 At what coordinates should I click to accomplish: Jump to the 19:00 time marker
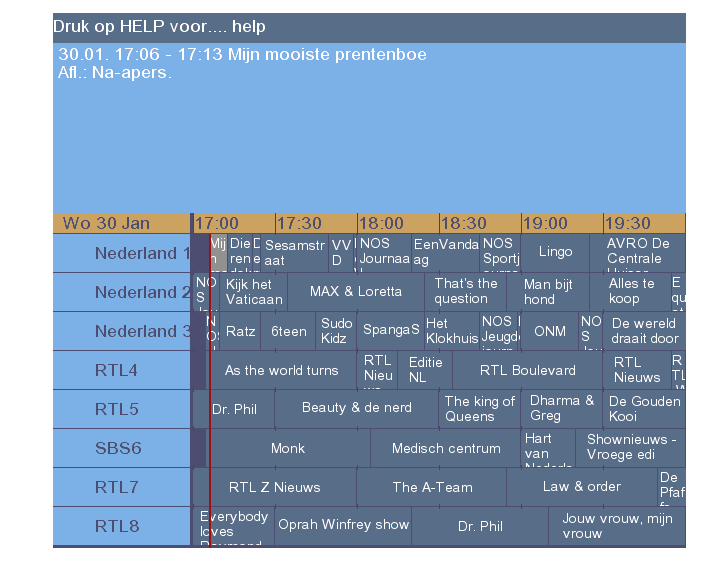[x=562, y=223]
